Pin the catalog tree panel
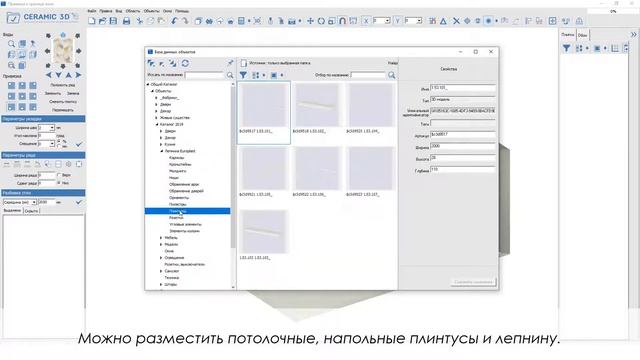Viewport: 640px width, 360px height. click(231, 63)
